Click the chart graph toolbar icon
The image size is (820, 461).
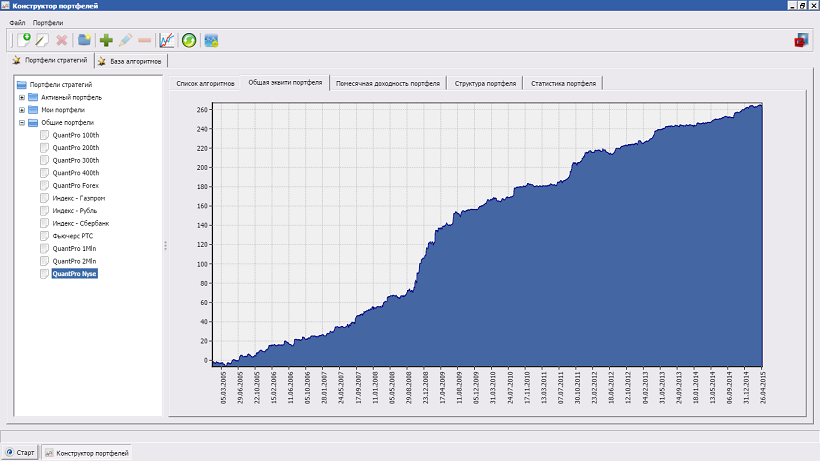(166, 40)
